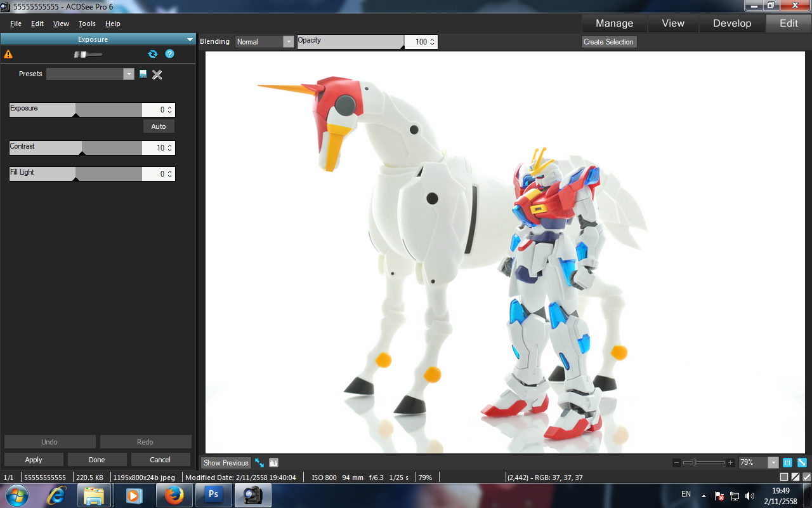This screenshot has width=812, height=508.
Task: Click the zoom in plus icon
Action: [731, 463]
